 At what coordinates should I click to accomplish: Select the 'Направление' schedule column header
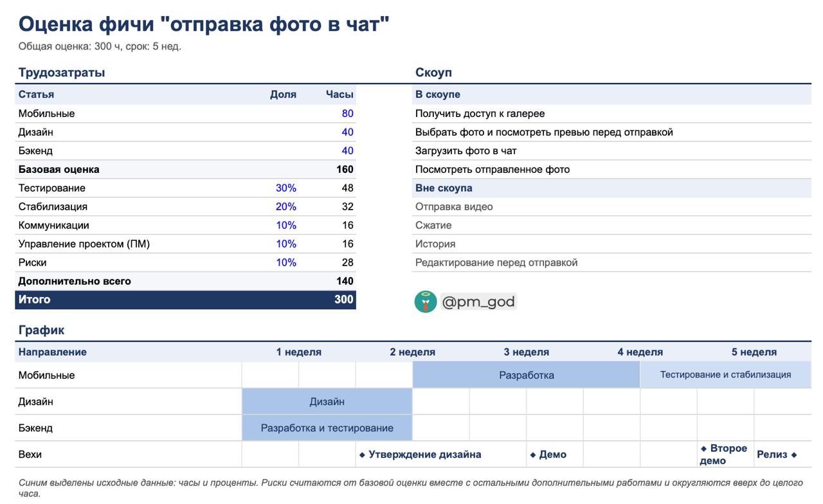tap(53, 352)
